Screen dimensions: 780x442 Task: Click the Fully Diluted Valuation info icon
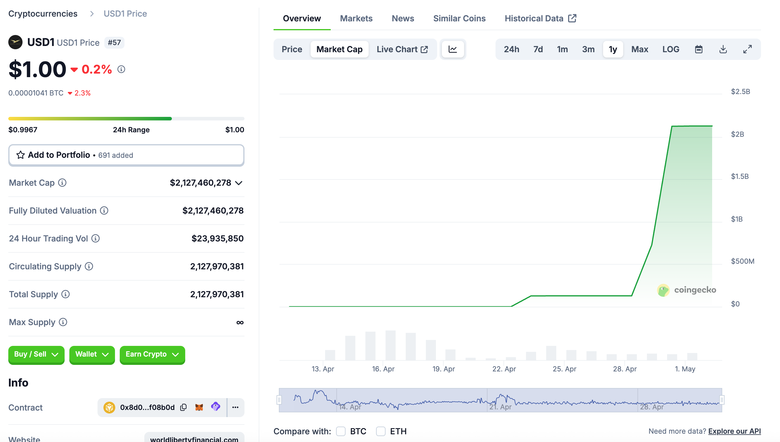[104, 211]
